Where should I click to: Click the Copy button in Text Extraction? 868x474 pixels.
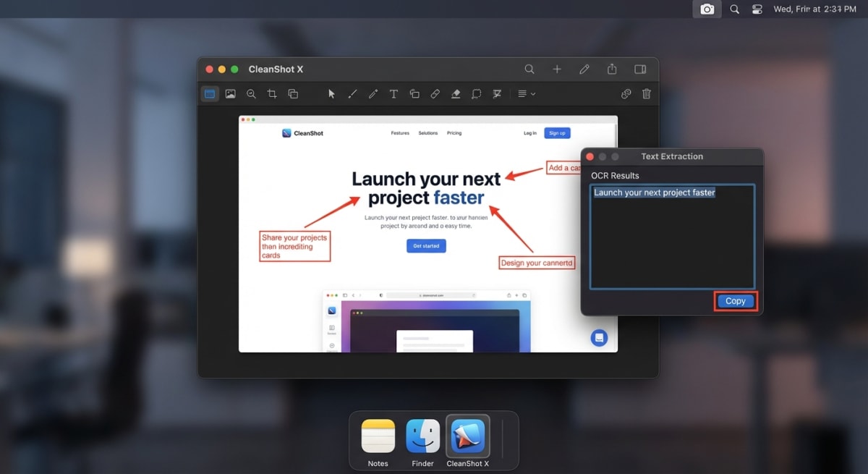click(x=734, y=300)
